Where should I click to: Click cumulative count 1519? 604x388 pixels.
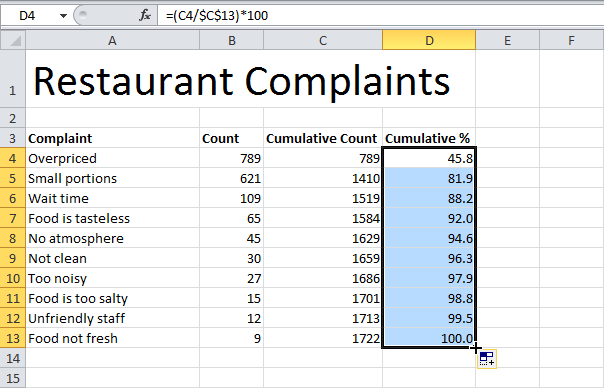[323, 198]
